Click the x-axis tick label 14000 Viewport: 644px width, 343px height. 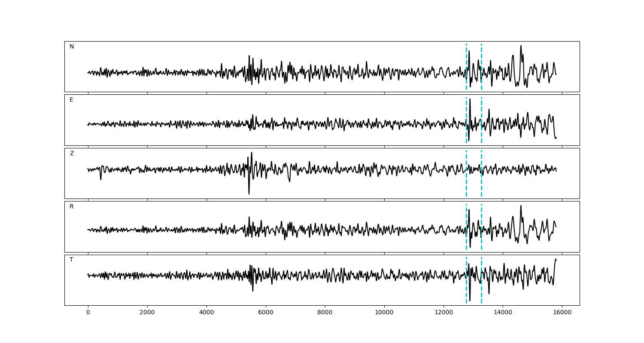click(x=503, y=313)
